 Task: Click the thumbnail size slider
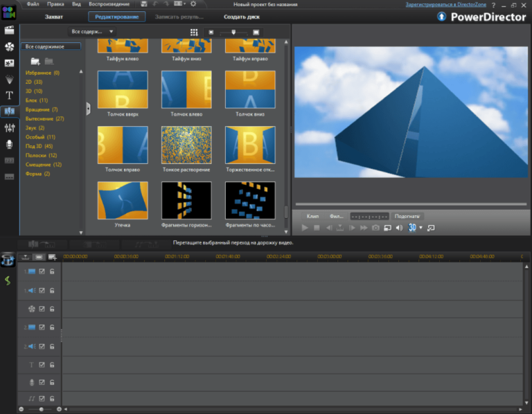pyautogui.click(x=233, y=32)
